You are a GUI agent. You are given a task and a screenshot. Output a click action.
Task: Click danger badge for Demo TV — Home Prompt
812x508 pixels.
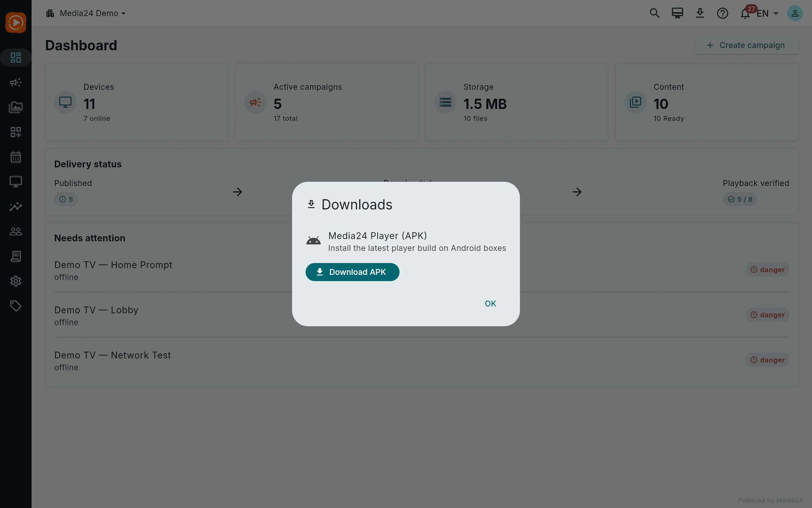pyautogui.click(x=767, y=270)
